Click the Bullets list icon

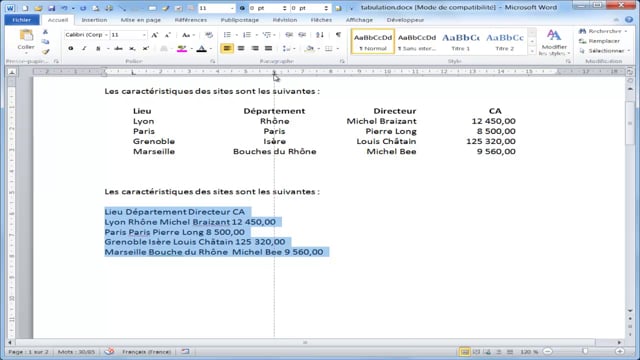[227, 35]
